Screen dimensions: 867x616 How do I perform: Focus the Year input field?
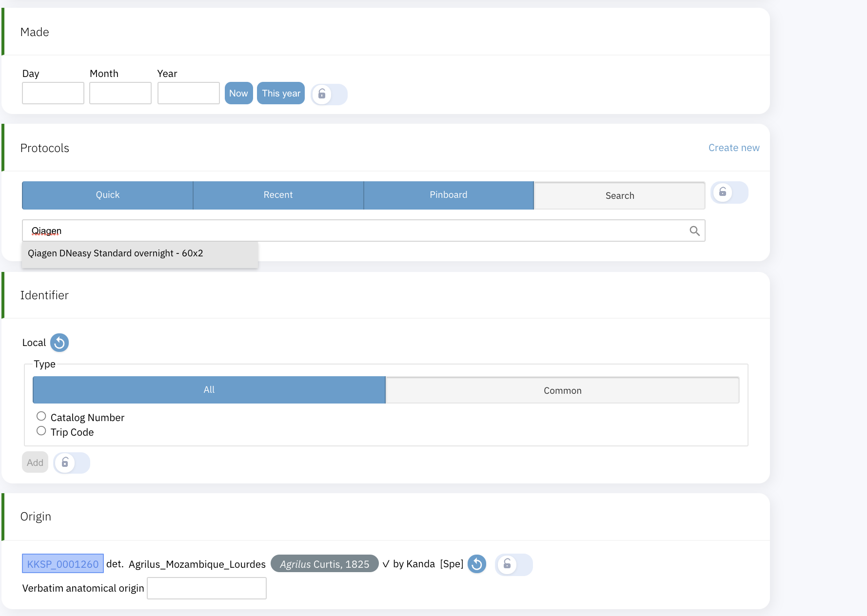pos(189,93)
